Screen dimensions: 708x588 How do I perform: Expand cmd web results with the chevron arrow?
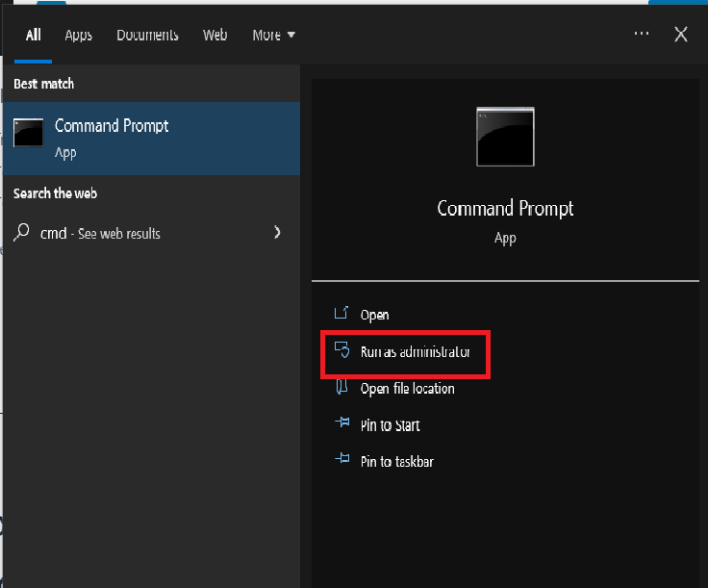click(278, 233)
